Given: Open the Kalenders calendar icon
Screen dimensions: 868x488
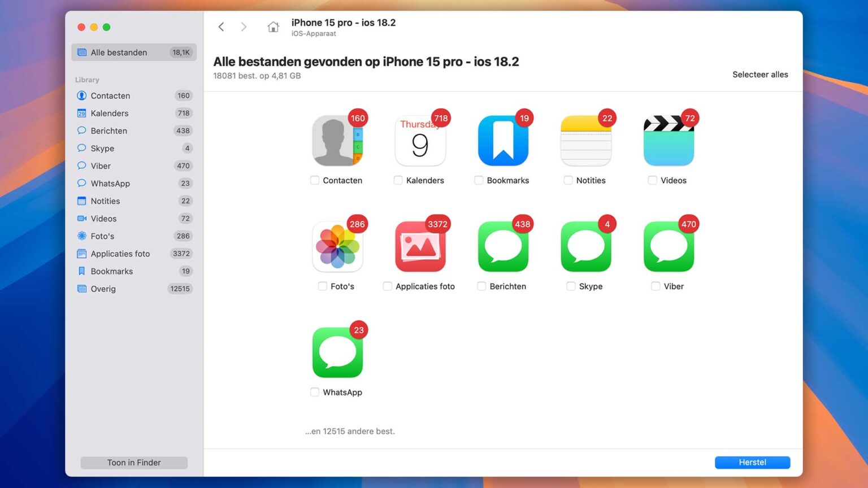Looking at the screenshot, I should tap(420, 141).
